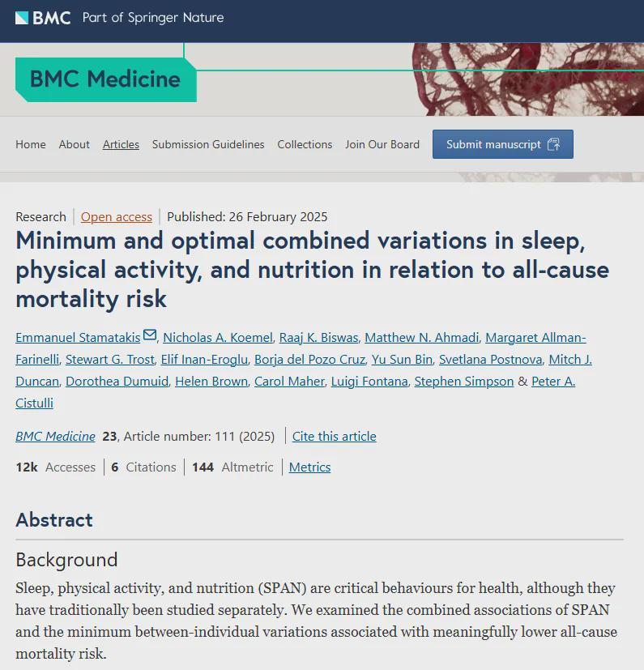The width and height of the screenshot is (644, 670).
Task: Select the Articles navigation item
Action: (x=121, y=144)
